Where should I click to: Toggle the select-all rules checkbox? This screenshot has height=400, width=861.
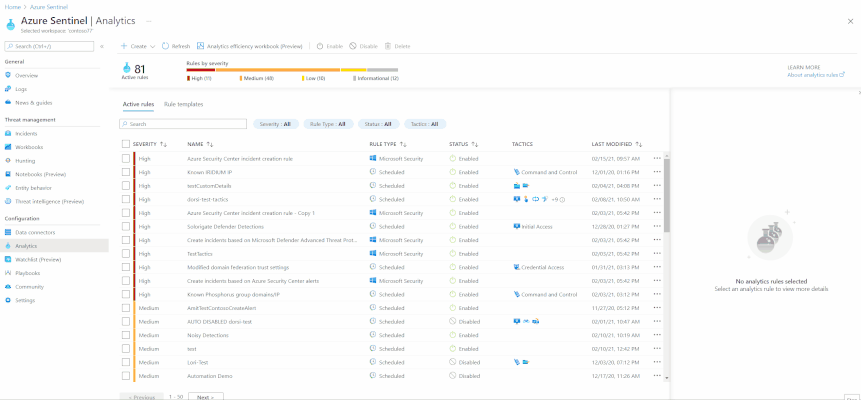(126, 144)
